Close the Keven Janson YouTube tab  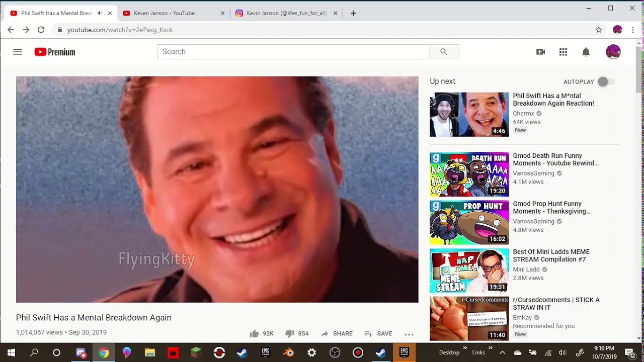(x=223, y=13)
